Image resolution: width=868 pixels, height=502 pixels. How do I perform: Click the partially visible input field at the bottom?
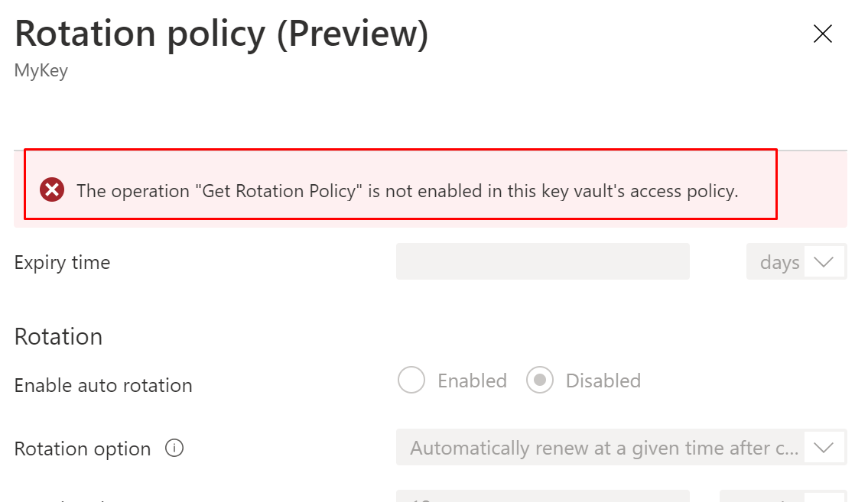click(x=542, y=497)
